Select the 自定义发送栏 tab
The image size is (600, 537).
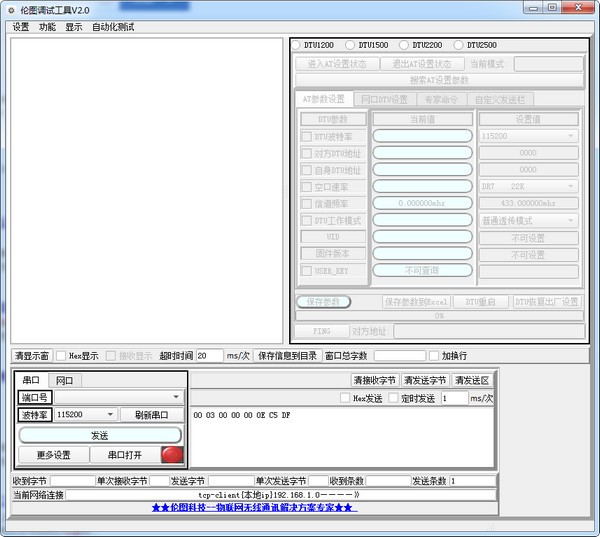(x=500, y=100)
